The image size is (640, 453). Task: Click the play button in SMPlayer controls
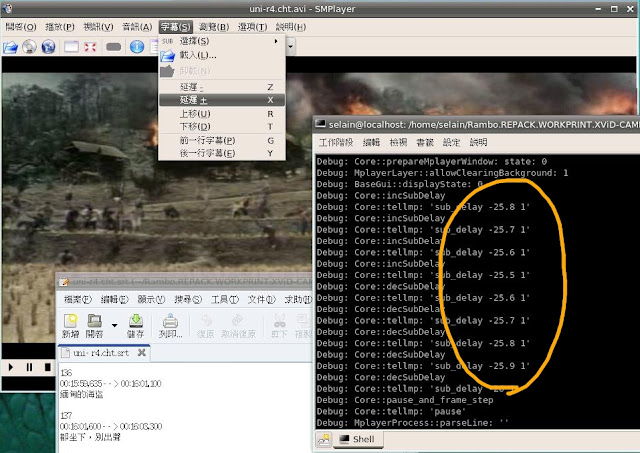11,367
